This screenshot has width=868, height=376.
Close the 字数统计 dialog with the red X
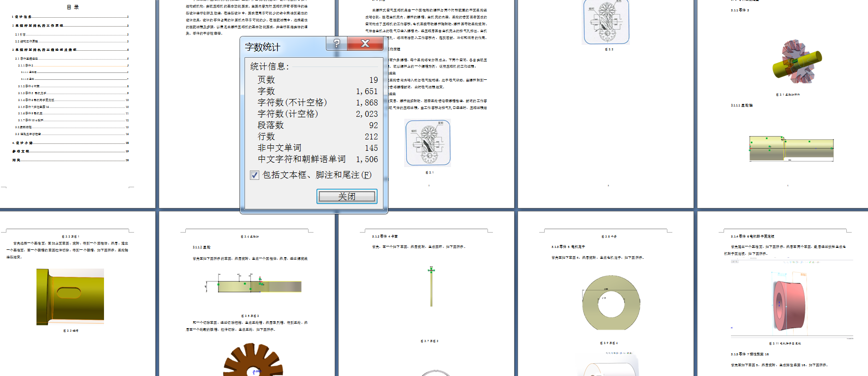365,43
